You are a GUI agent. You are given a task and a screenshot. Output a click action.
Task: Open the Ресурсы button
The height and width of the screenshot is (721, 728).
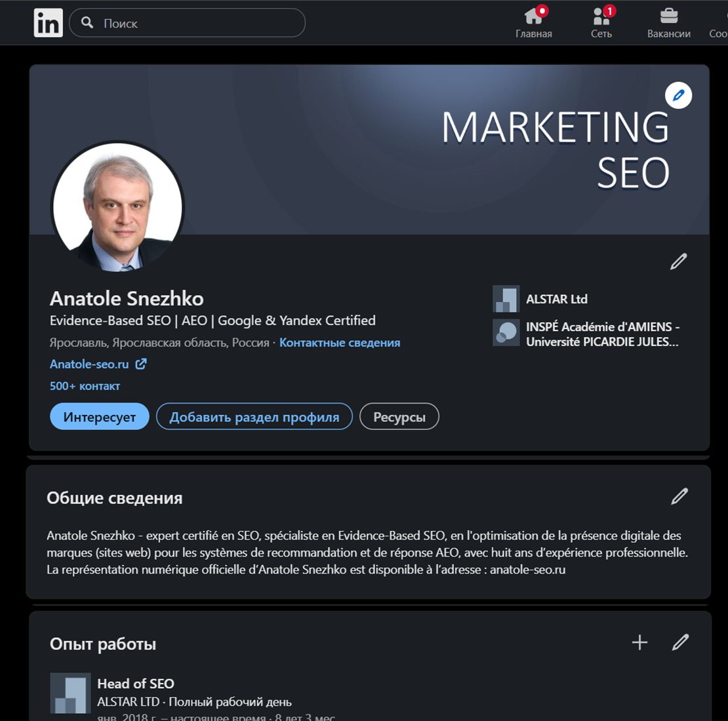tap(399, 417)
